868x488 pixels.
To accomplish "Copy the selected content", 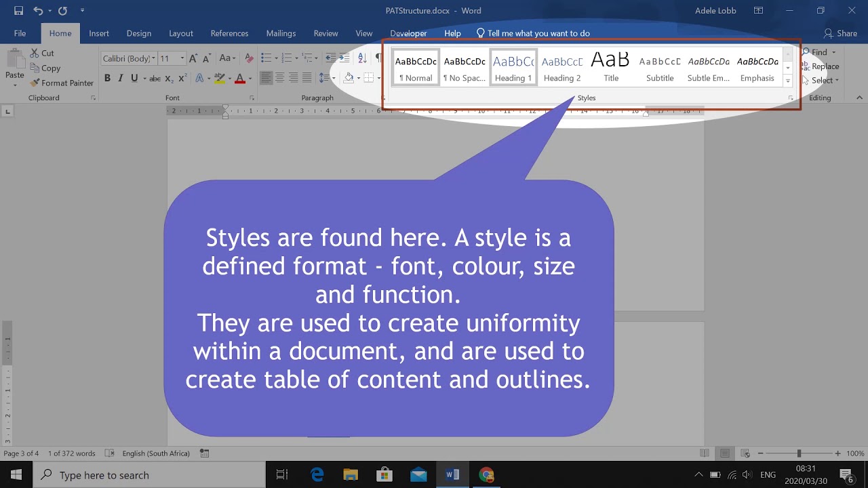I will [45, 68].
